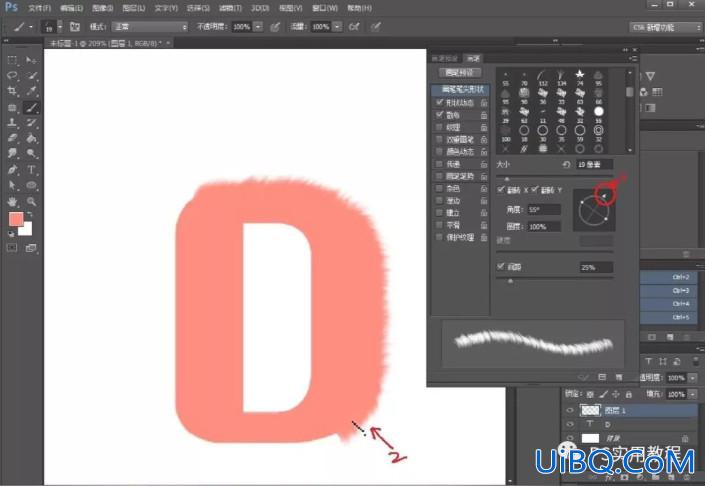Enable the Dual Brush checkbox
The width and height of the screenshot is (705, 486).
click(x=439, y=139)
